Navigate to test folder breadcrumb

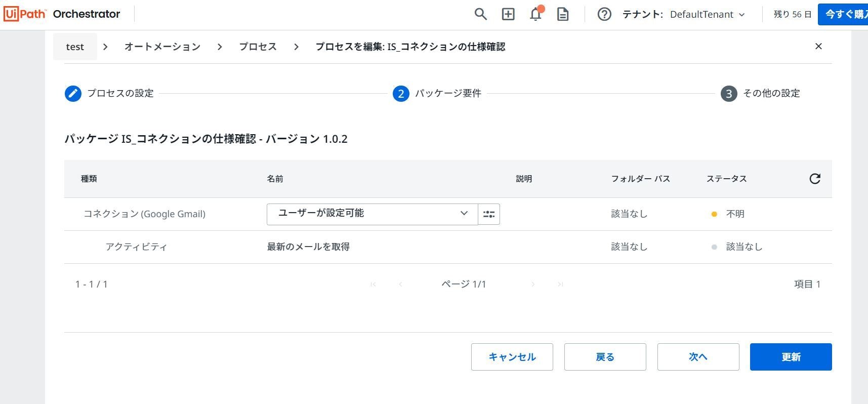tap(75, 47)
